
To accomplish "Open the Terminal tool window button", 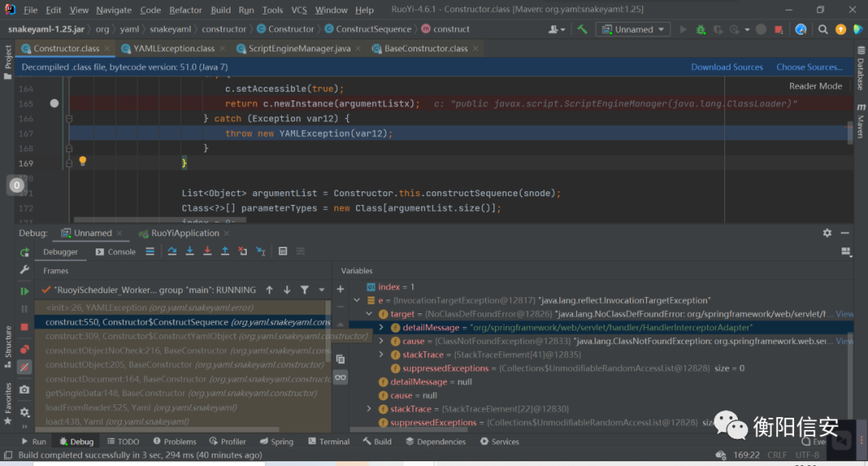I will (x=329, y=442).
